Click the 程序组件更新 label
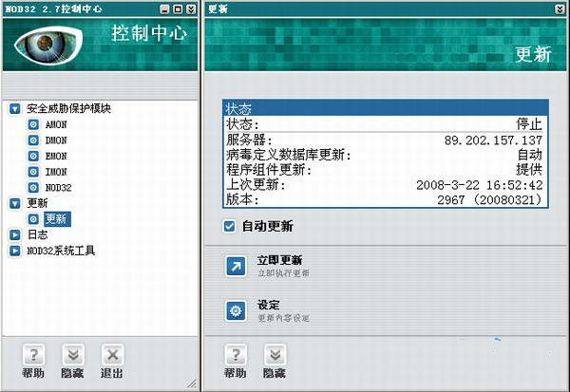The width and height of the screenshot is (570, 392). pos(269,170)
